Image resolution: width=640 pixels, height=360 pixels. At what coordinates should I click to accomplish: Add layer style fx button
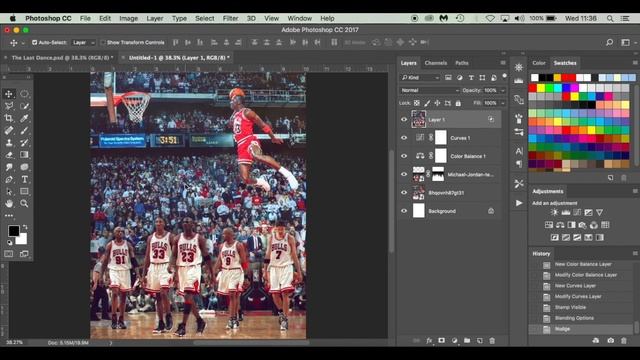coord(429,340)
